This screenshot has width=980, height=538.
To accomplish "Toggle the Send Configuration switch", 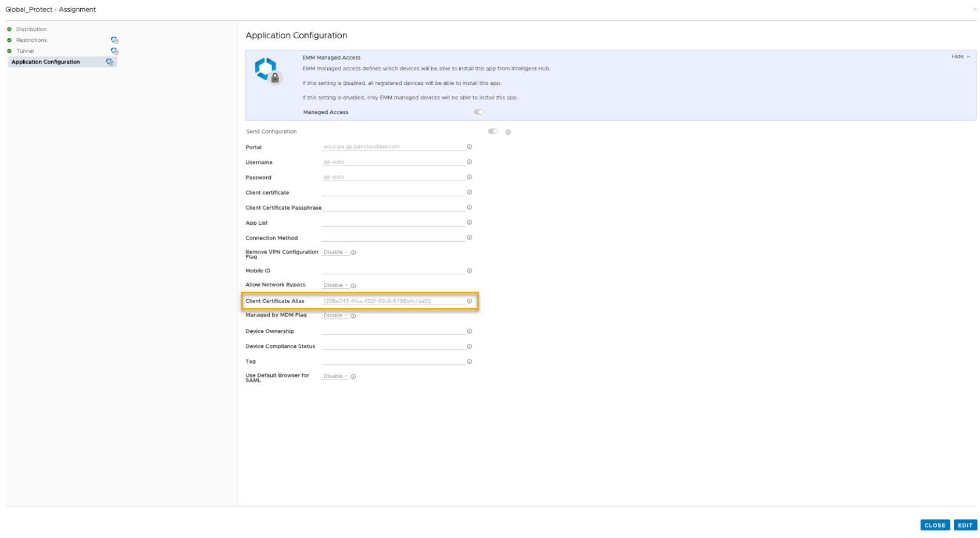I will click(493, 131).
